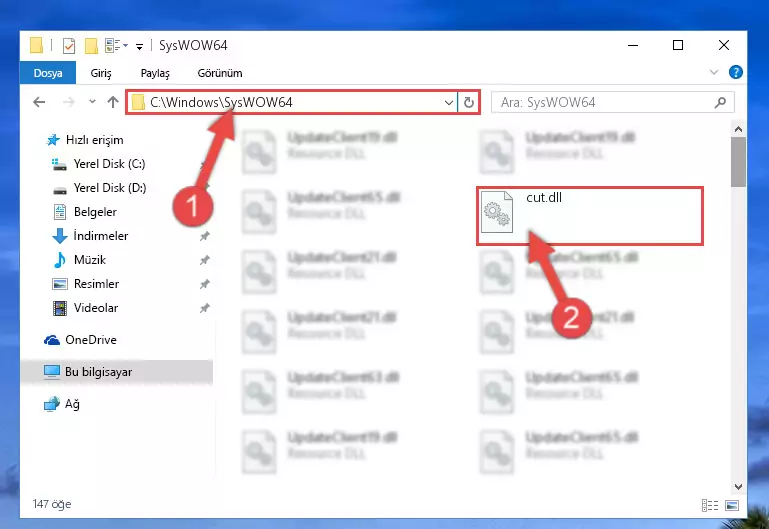
Task: Maximize the SysWOW64 window
Action: coord(678,45)
